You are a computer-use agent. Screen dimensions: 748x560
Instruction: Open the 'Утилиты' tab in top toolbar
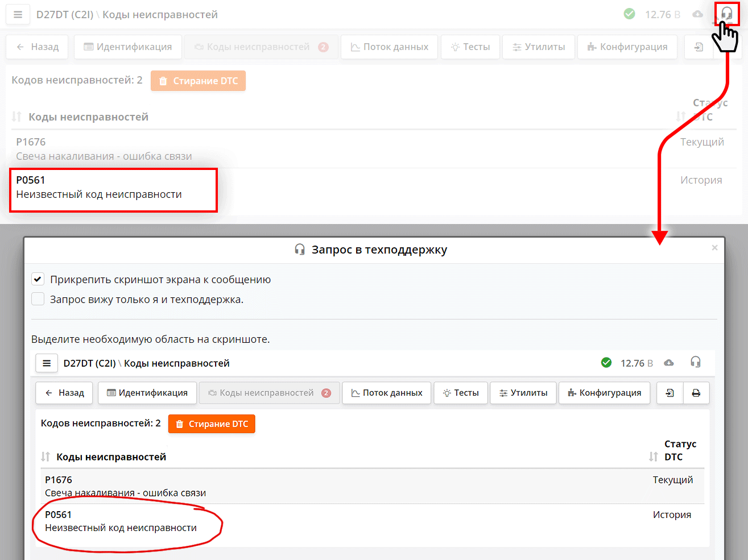click(539, 47)
